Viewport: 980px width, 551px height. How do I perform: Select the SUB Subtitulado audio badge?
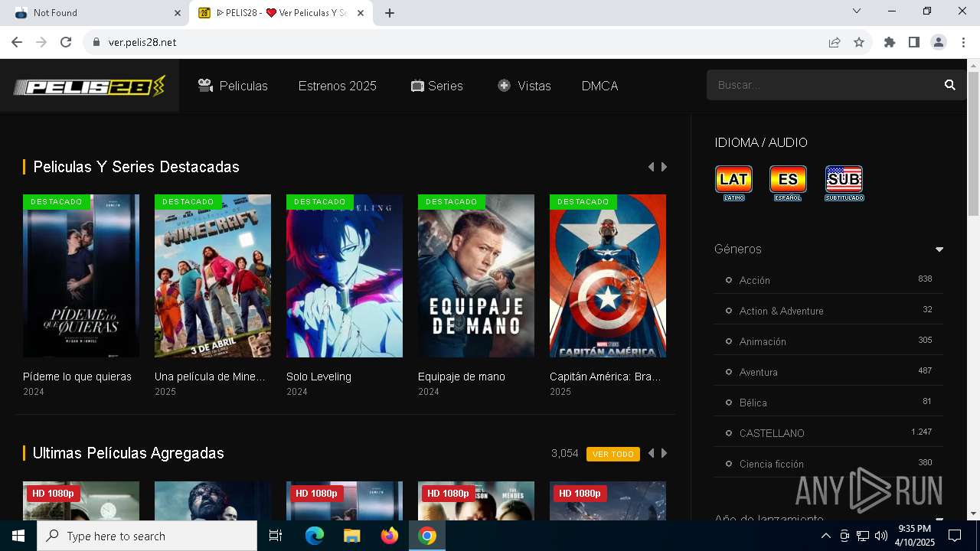[x=844, y=183]
